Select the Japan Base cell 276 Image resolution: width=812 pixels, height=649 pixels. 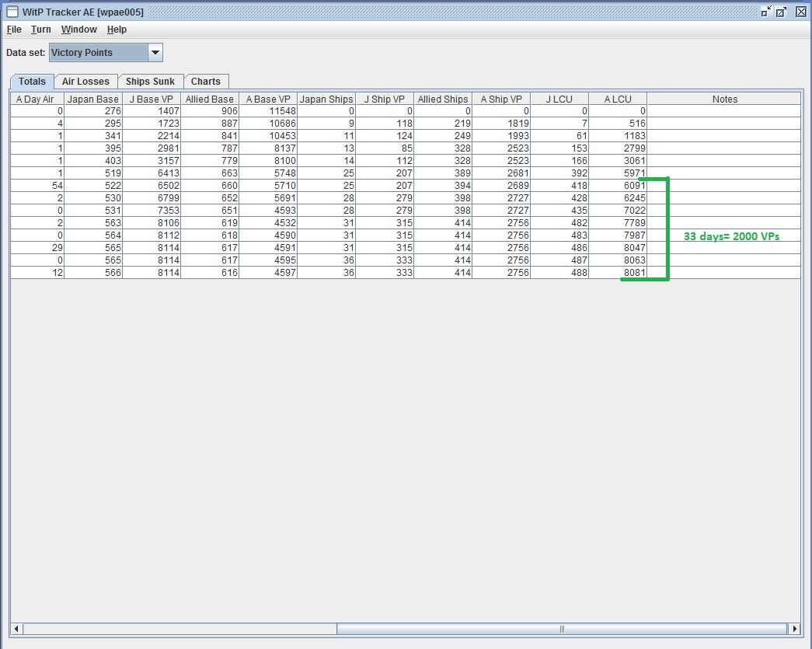pyautogui.click(x=93, y=111)
